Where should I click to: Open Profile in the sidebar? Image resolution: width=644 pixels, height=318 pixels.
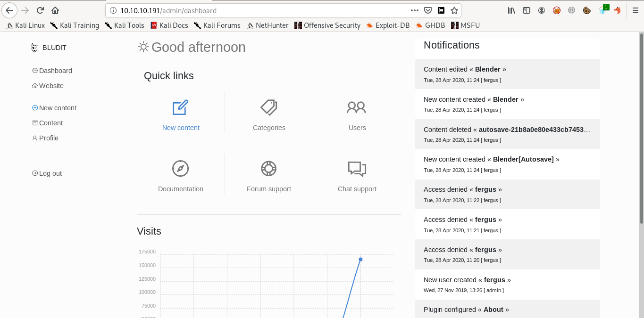[49, 138]
